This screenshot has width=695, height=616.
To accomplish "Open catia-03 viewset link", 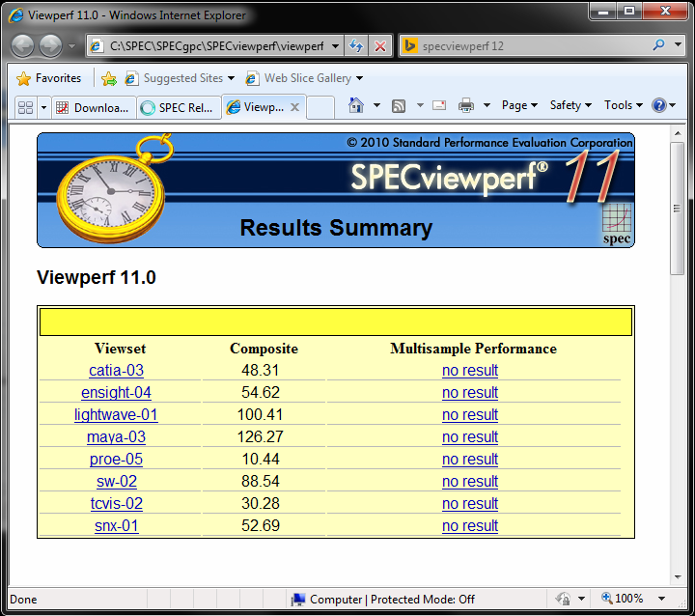I will pyautogui.click(x=116, y=371).
